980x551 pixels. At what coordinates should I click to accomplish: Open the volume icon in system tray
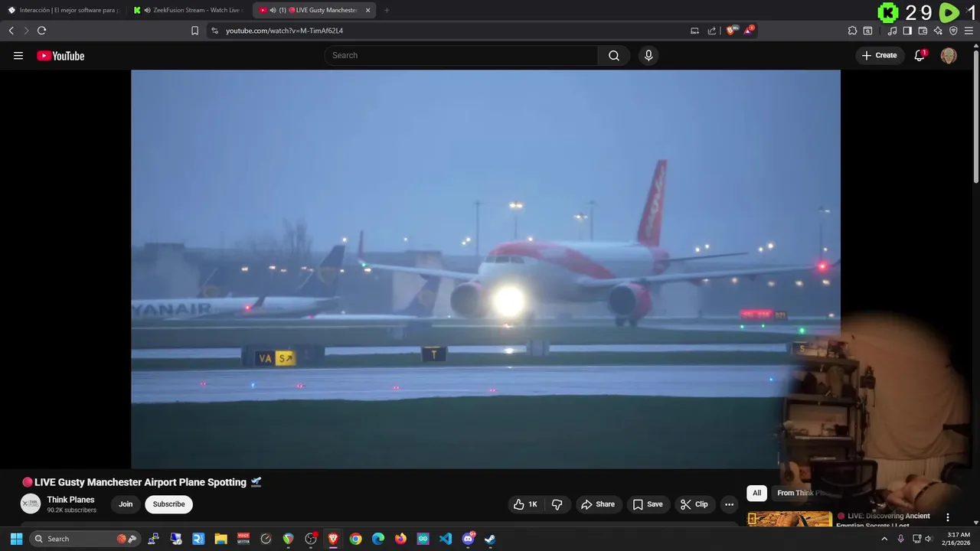coord(929,539)
